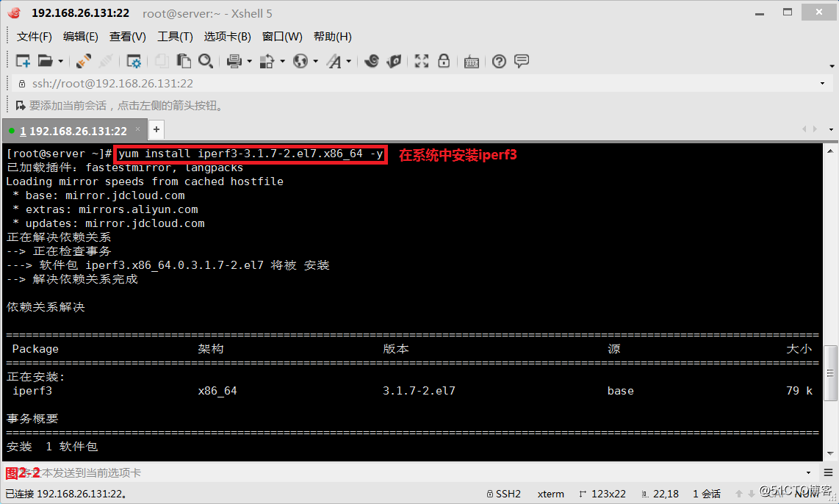Add a new tab with plus button
839x504 pixels.
pyautogui.click(x=156, y=129)
